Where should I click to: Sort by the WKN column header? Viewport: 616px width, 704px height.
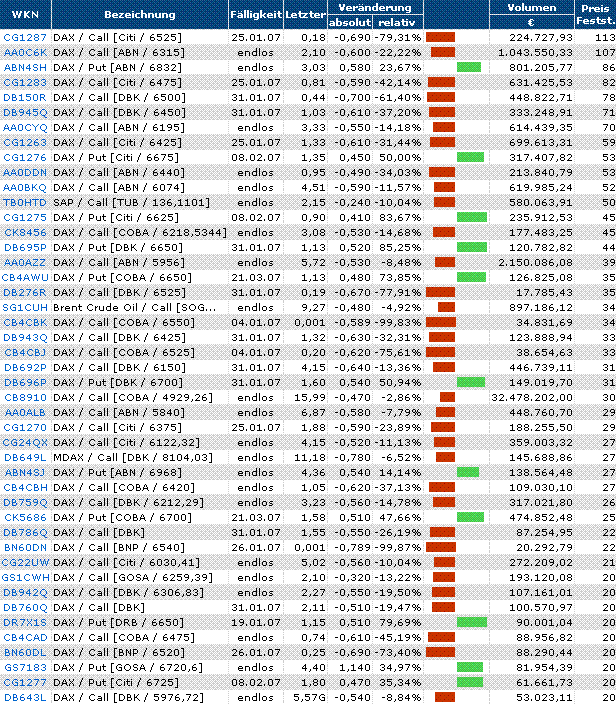25,14
